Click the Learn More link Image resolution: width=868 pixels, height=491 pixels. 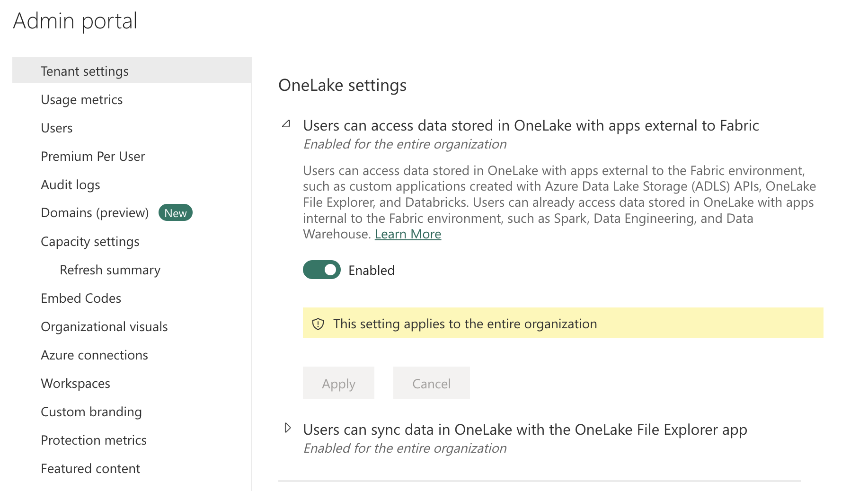407,234
